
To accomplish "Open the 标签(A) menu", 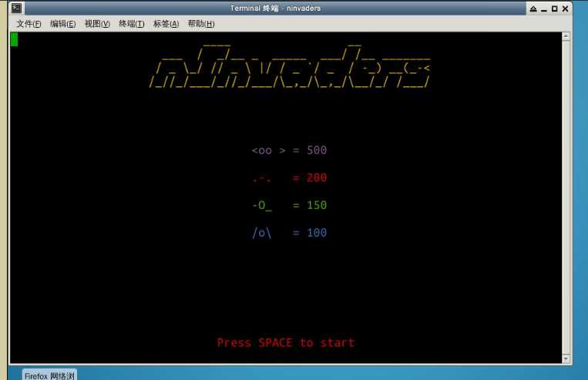I will (x=166, y=24).
